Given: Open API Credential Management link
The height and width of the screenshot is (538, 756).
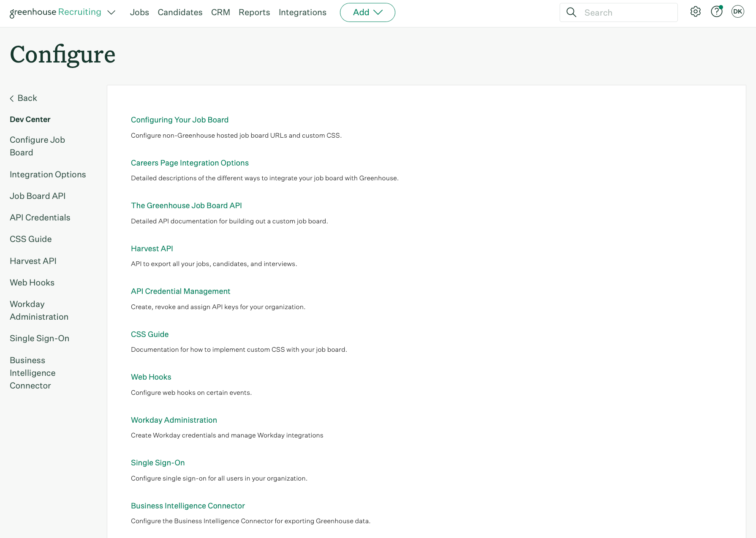Looking at the screenshot, I should (180, 291).
